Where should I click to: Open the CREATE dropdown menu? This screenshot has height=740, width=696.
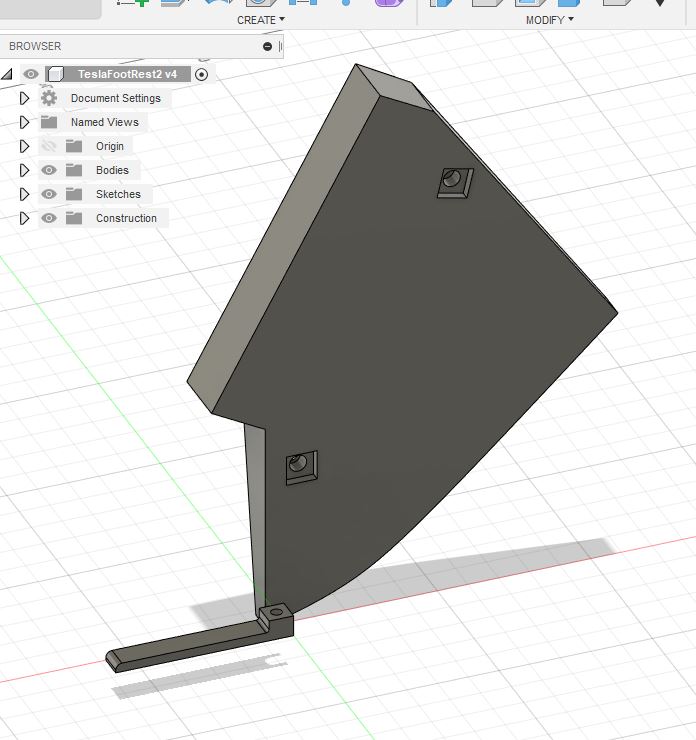pos(260,20)
